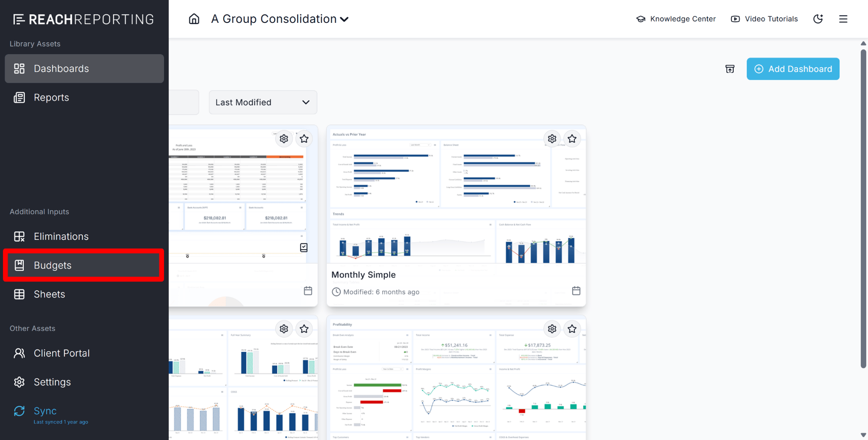Open settings gear on the Full Year Summary card

284,329
